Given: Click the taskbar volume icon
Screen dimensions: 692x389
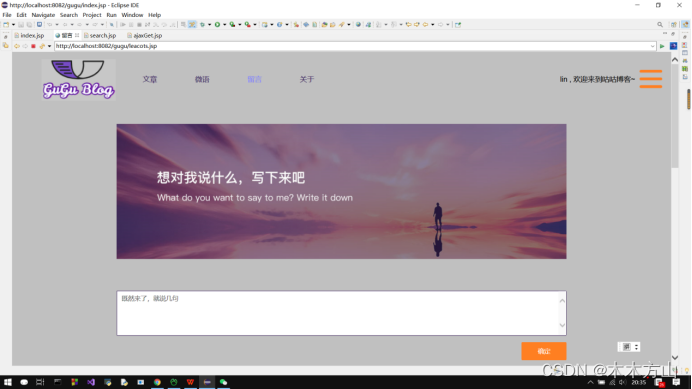Looking at the screenshot, I should (622, 382).
